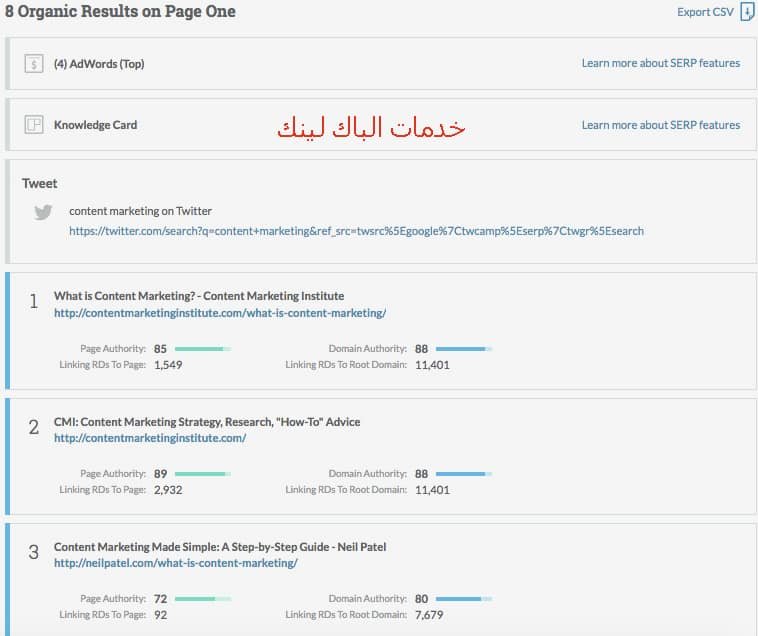Click the rank number 1
This screenshot has height=636, width=758.
tap(33, 302)
